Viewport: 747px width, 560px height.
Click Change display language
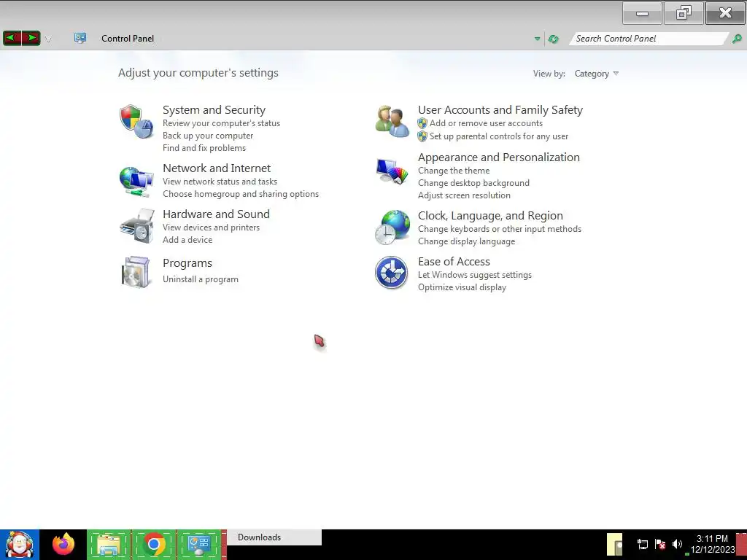click(466, 241)
